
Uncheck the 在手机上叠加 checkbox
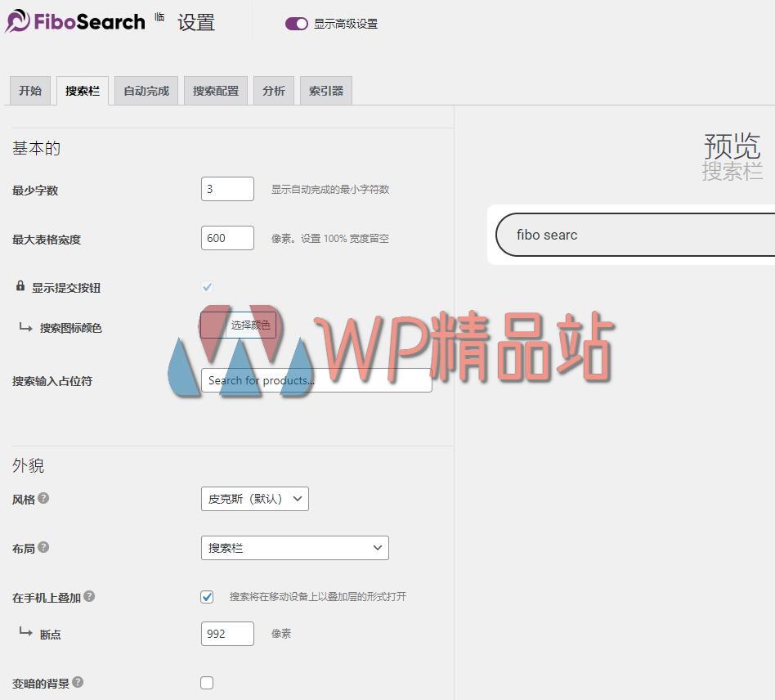207,597
